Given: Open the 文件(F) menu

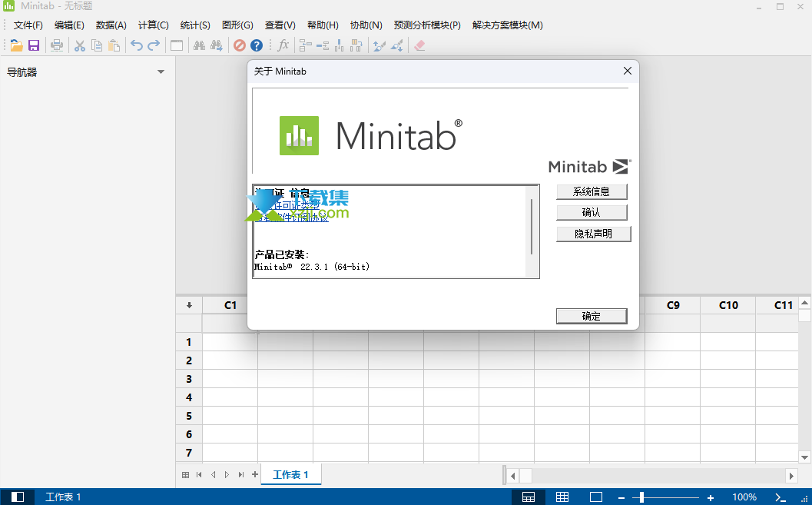Looking at the screenshot, I should (x=28, y=25).
